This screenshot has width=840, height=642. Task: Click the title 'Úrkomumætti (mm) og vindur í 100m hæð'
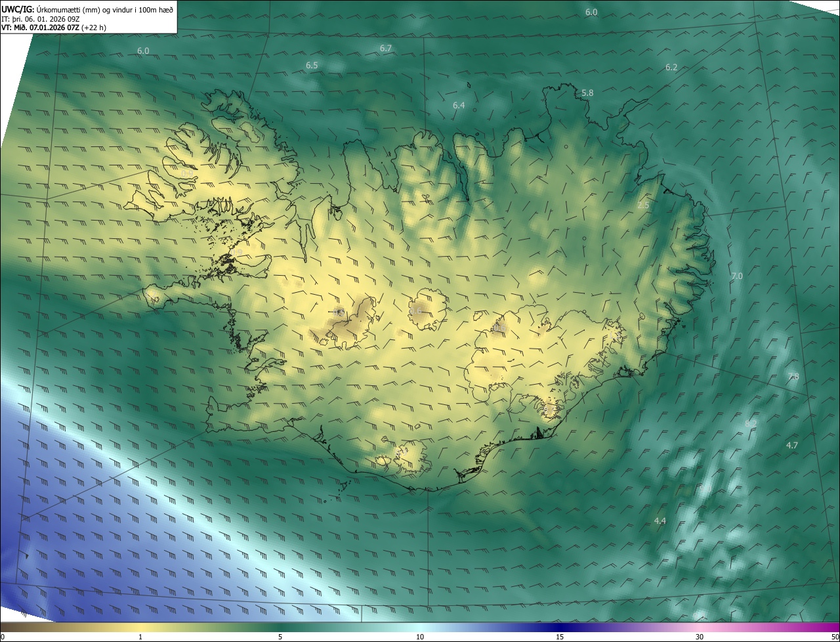click(x=104, y=9)
